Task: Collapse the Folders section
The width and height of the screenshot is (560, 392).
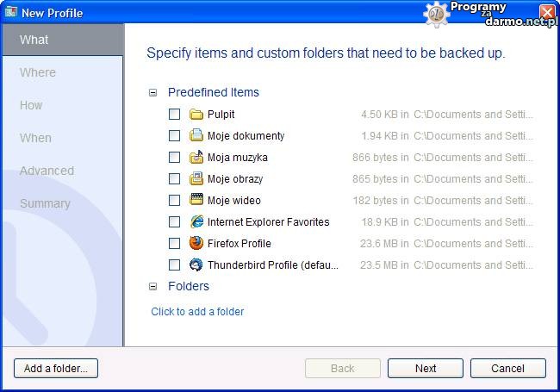Action: 153,287
